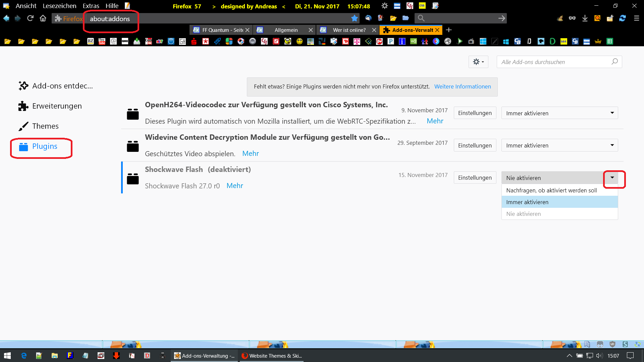Open the hamburger menu icon

636,18
